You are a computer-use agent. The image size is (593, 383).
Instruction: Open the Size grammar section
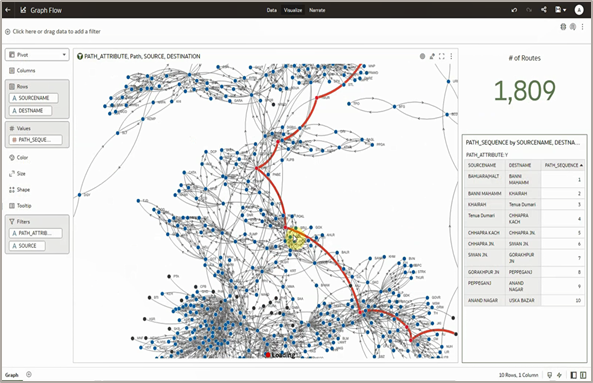click(x=17, y=174)
